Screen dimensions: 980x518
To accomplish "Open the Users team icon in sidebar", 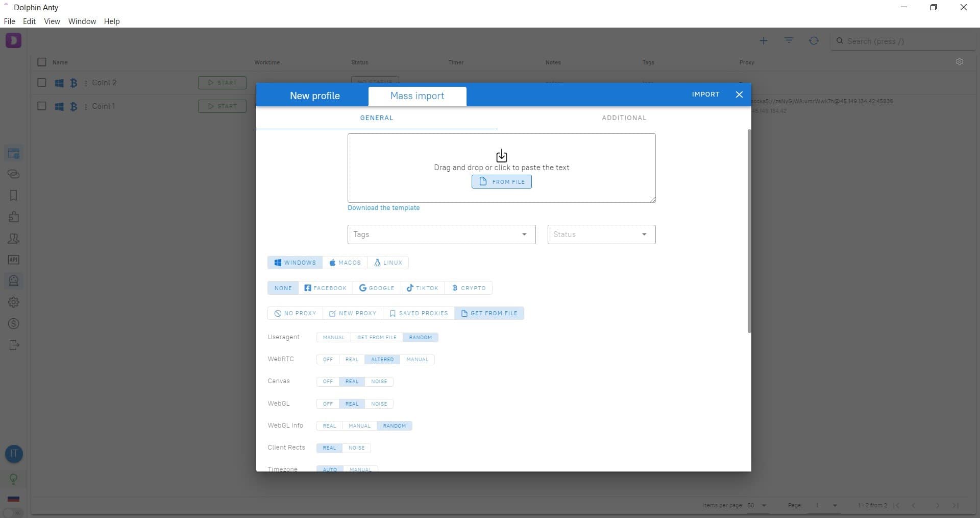I will [x=14, y=239].
